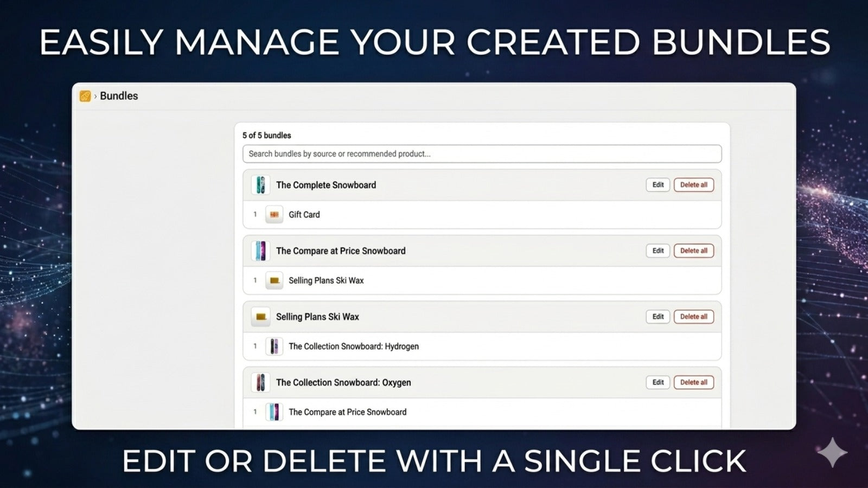Delete all for The Compare at Price Snowboard

[694, 251]
